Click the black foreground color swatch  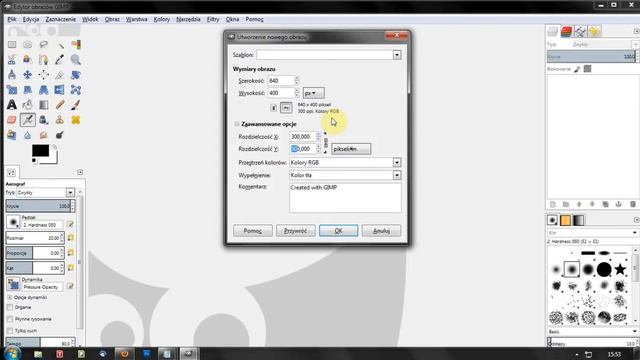click(x=40, y=151)
